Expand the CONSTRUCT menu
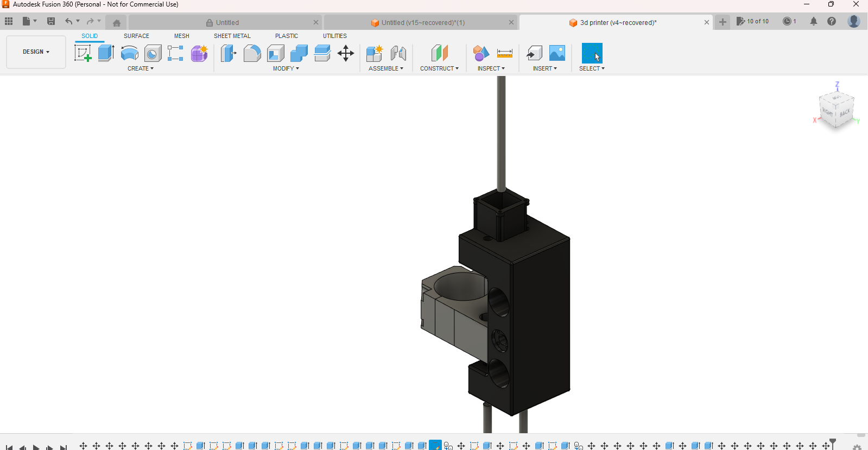Screen dimensions: 868x450 (440, 68)
